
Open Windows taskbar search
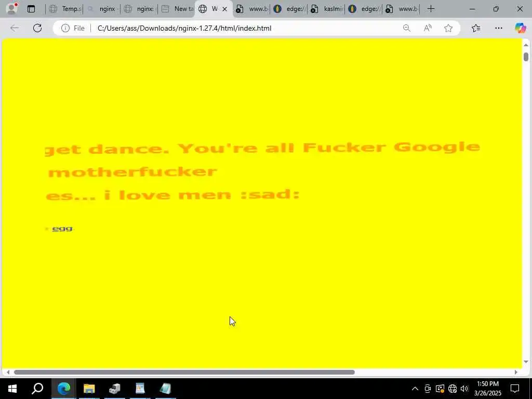click(37, 389)
